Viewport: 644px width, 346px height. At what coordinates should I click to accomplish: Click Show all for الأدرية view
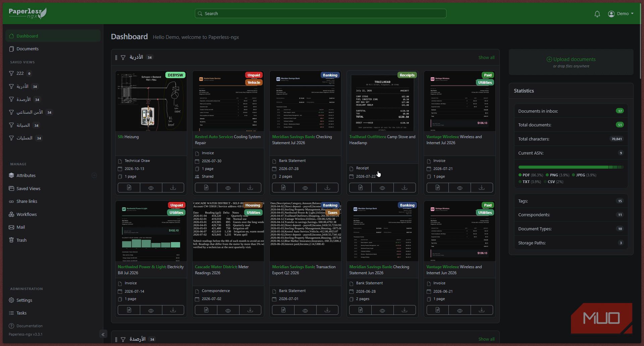tap(486, 57)
